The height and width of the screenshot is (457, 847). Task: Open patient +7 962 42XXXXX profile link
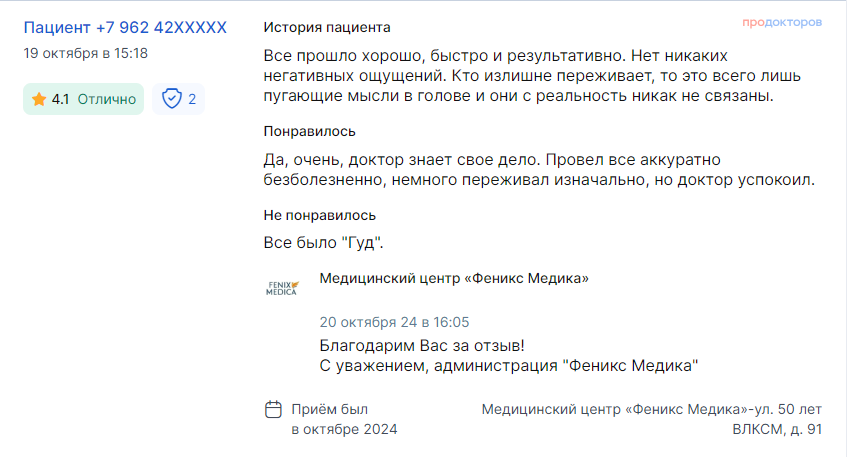(125, 28)
